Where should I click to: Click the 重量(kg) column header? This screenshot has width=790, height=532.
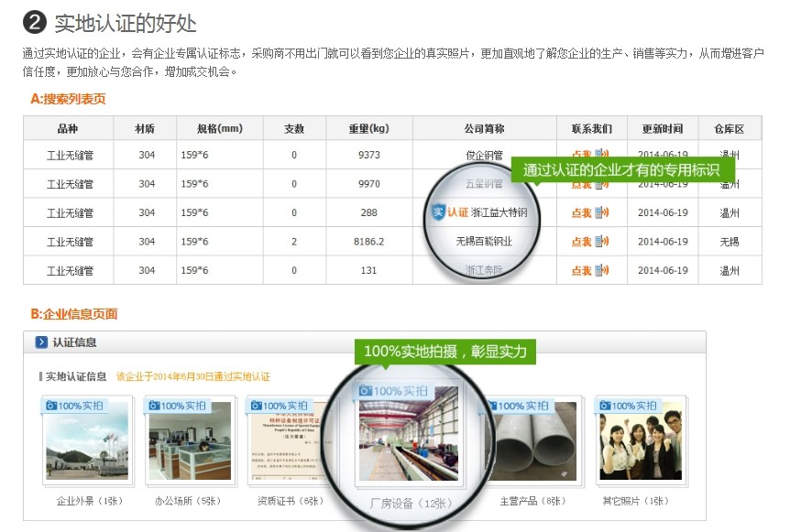368,128
